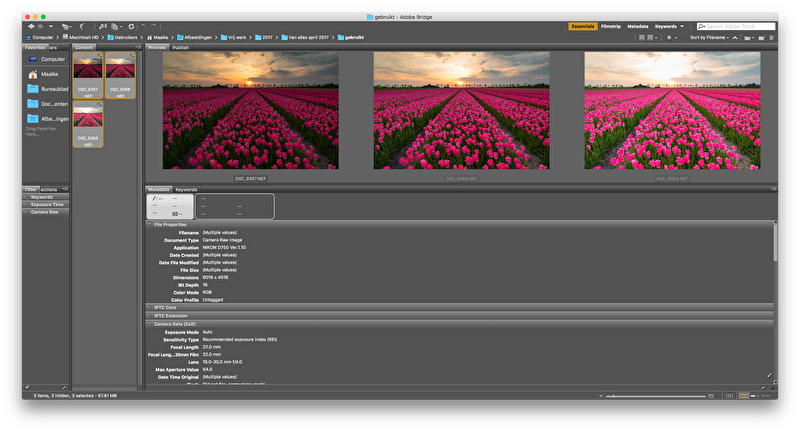Reveal recent files icon dropdown
Image resolution: width=800 pixels, height=431 pixels.
(x=66, y=27)
